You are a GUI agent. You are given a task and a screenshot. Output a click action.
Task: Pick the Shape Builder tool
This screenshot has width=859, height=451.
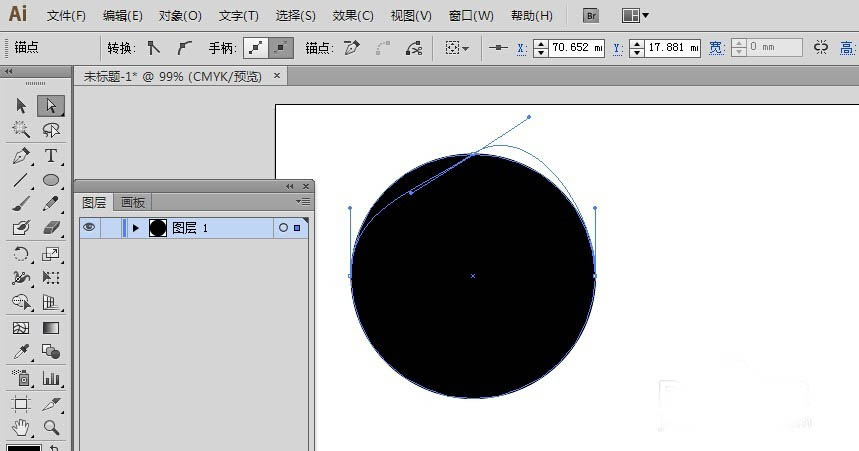tap(21, 302)
